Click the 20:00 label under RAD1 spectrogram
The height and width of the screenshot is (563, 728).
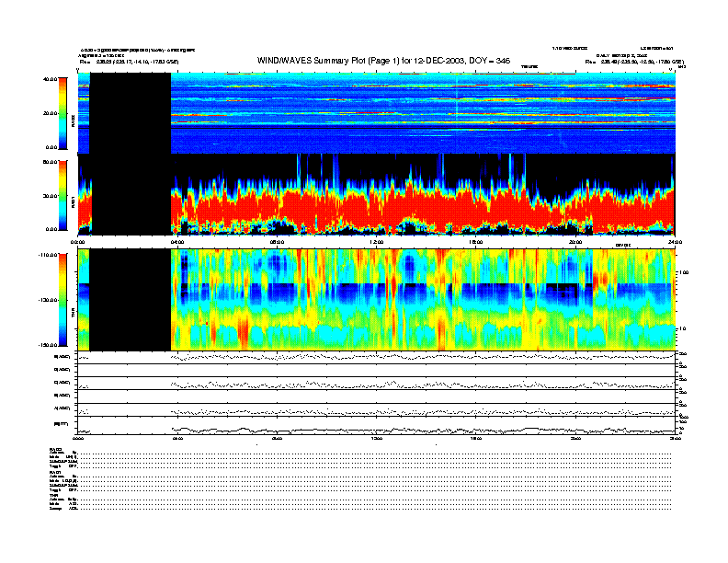pos(575,242)
